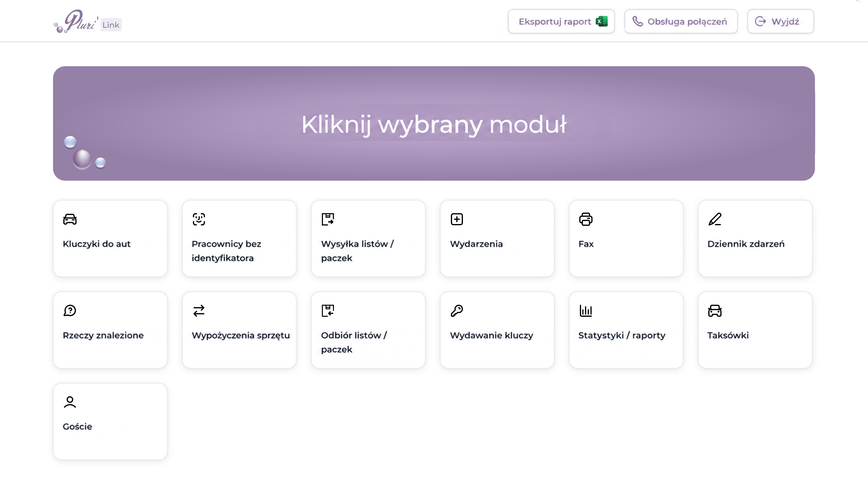The height and width of the screenshot is (489, 868).
Task: Open the Goście module label
Action: pyautogui.click(x=77, y=426)
